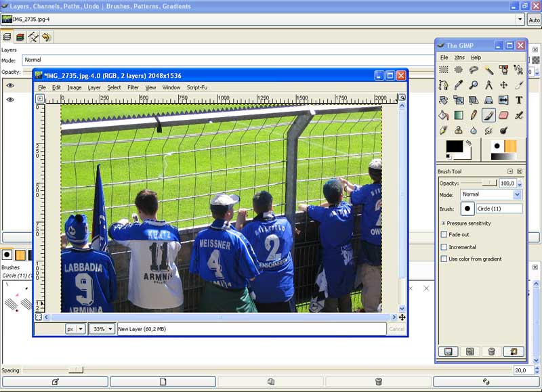Open the Filter menu
Screen dimensions: 542x392
[x=133, y=87]
